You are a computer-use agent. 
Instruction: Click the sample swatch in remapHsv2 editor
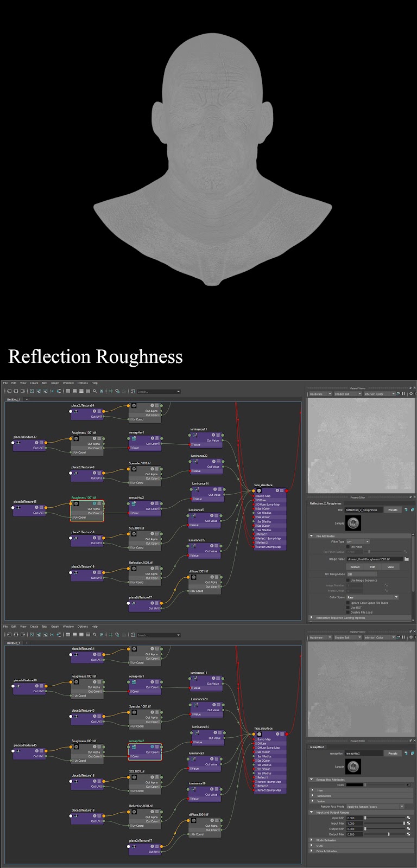click(x=353, y=767)
